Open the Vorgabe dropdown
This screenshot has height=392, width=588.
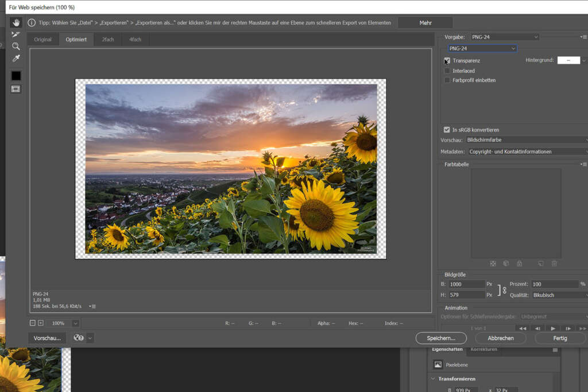(504, 36)
